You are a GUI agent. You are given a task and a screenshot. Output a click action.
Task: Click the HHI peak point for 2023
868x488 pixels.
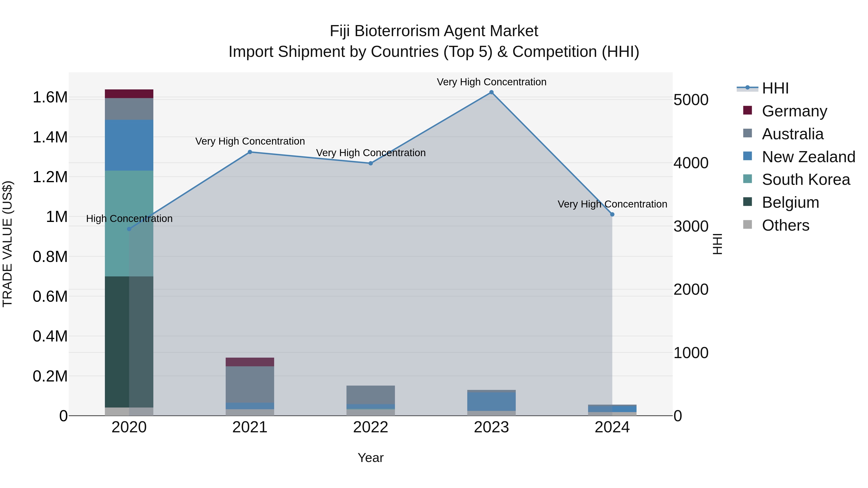(x=491, y=92)
